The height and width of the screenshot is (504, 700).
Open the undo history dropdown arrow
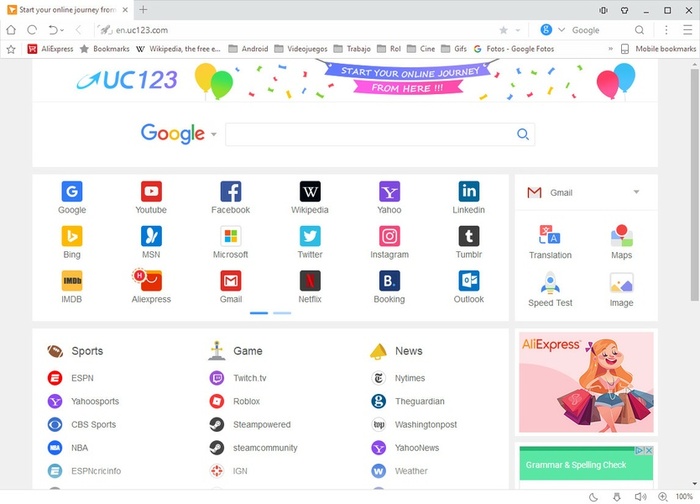click(x=62, y=30)
